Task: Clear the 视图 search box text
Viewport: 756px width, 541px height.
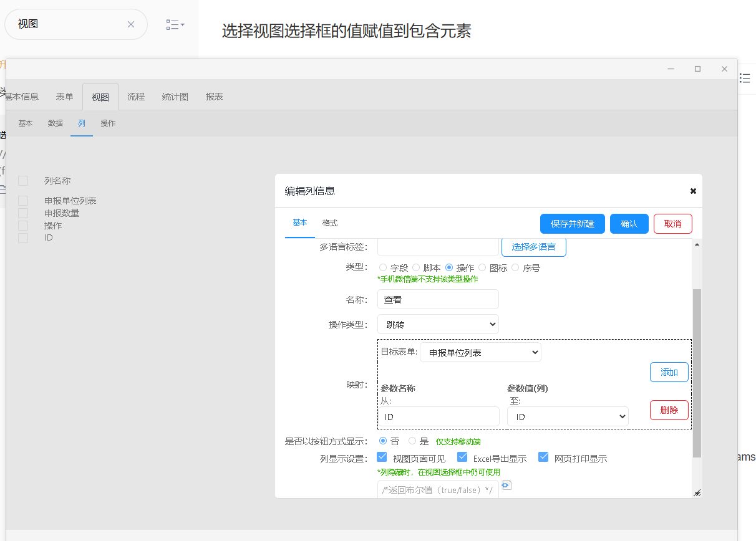Action: point(131,24)
